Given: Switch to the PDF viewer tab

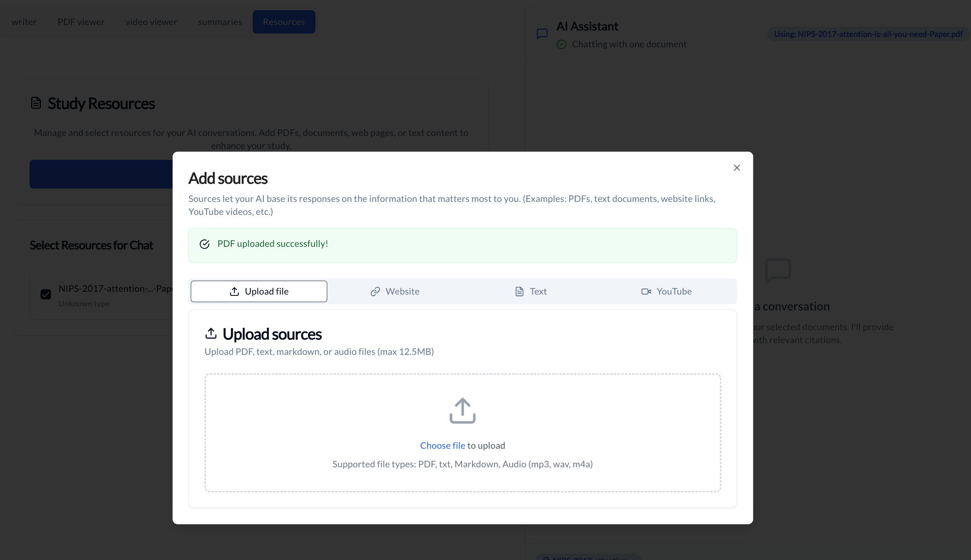Looking at the screenshot, I should pyautogui.click(x=81, y=22).
